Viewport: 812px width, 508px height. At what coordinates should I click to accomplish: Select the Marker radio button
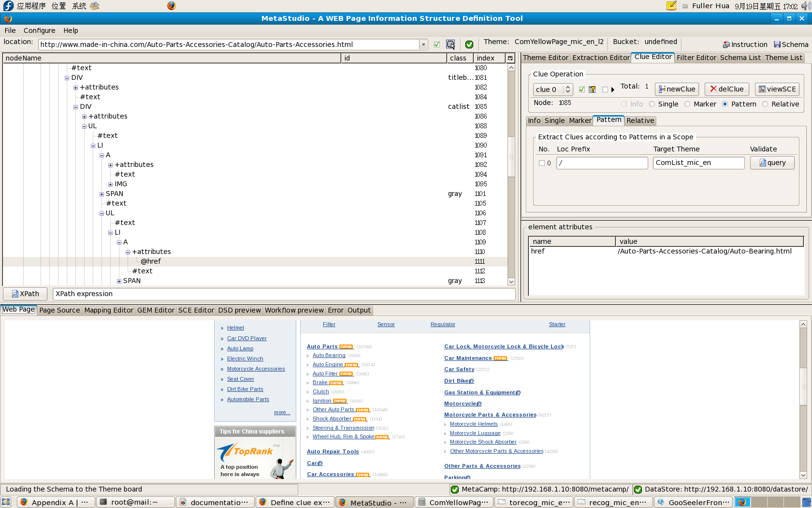click(687, 104)
